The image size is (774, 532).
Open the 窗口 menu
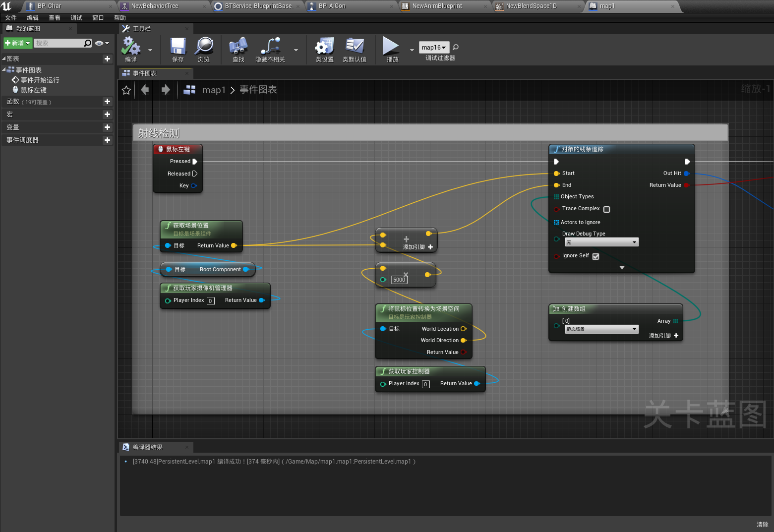[x=98, y=18]
